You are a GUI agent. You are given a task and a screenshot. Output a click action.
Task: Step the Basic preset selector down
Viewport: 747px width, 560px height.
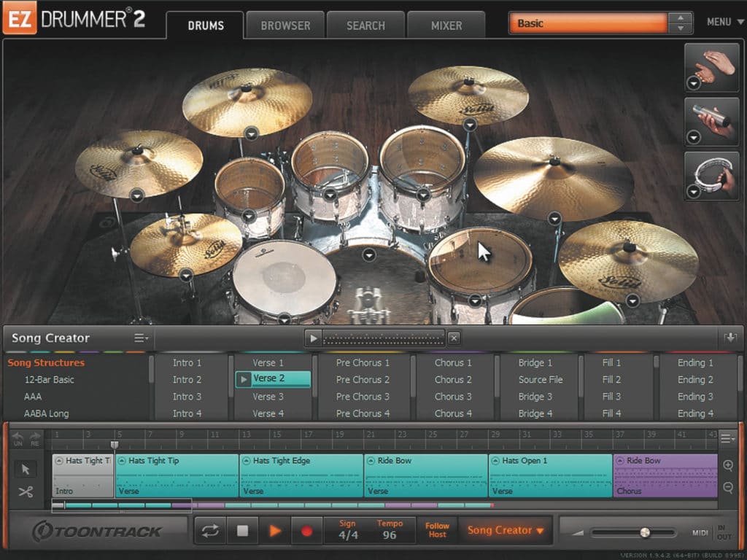(x=681, y=28)
